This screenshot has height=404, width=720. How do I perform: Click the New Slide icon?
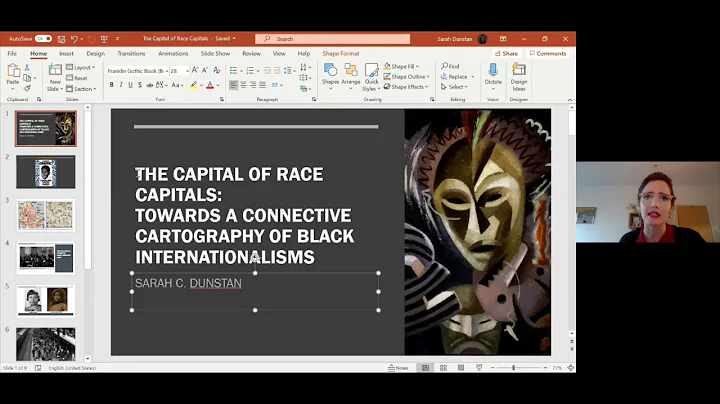pos(55,70)
